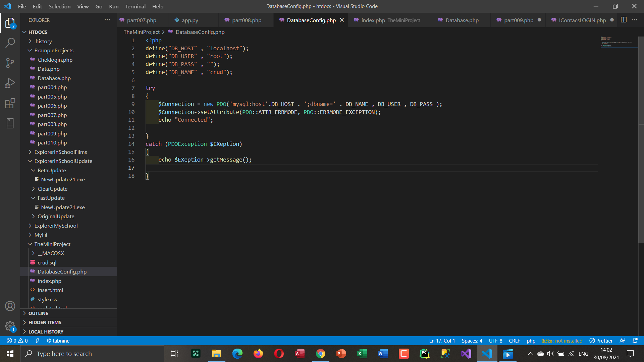Click the tabnine status bar item
The width and height of the screenshot is (644, 362).
pyautogui.click(x=58, y=341)
